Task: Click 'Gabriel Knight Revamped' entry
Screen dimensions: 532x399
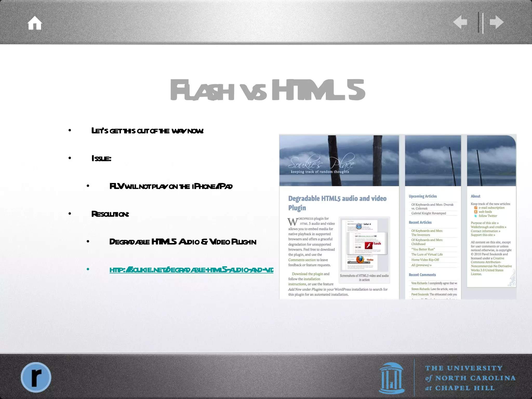Action: (429, 213)
